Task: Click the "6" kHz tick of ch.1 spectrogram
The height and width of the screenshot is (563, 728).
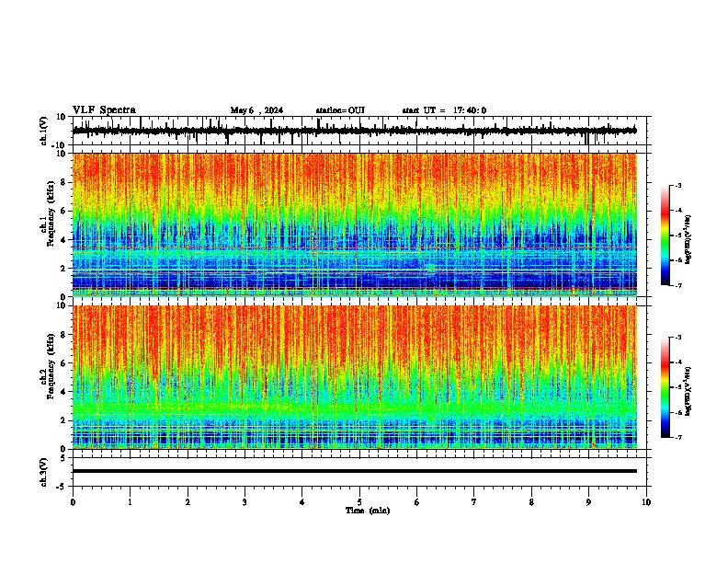Action: [x=63, y=211]
